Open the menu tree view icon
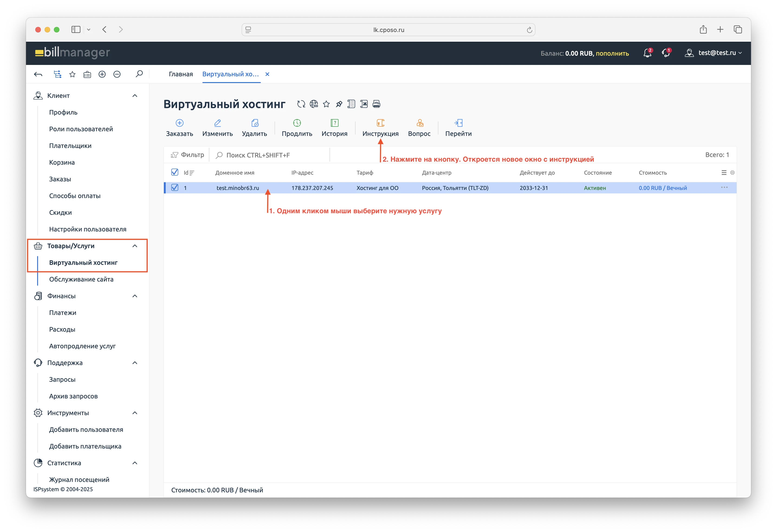 click(58, 74)
